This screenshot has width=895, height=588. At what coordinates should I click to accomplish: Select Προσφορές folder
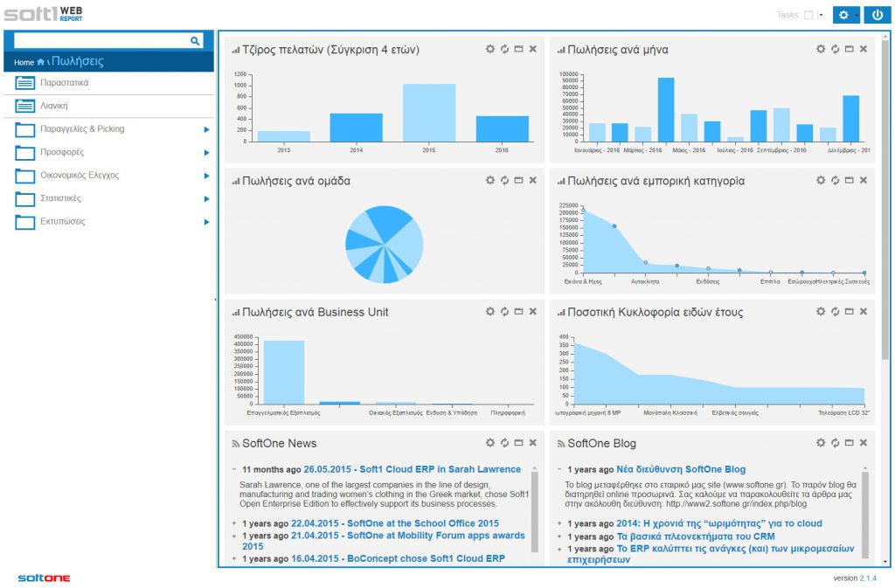point(108,152)
